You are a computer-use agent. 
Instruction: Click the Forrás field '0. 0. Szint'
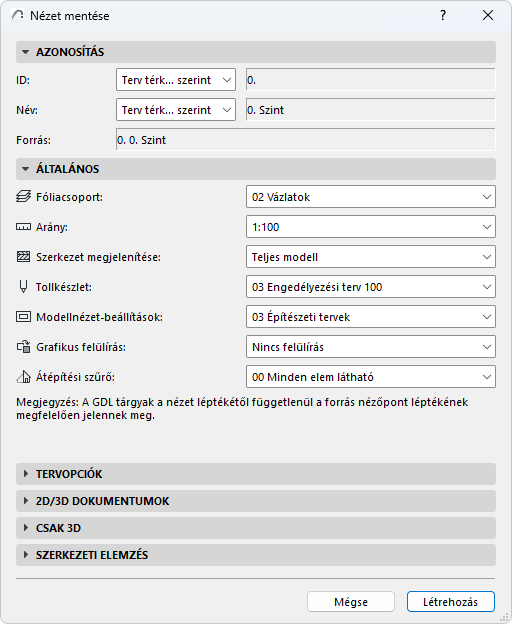coord(306,140)
